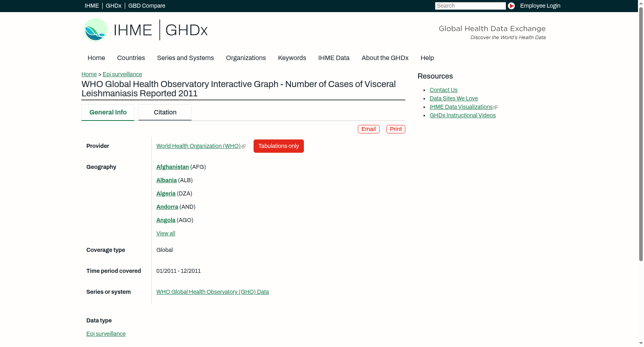Screen dimensions: 644x347
Task: Click the 01/2011 - 12/2011 time period value
Action: (x=178, y=271)
